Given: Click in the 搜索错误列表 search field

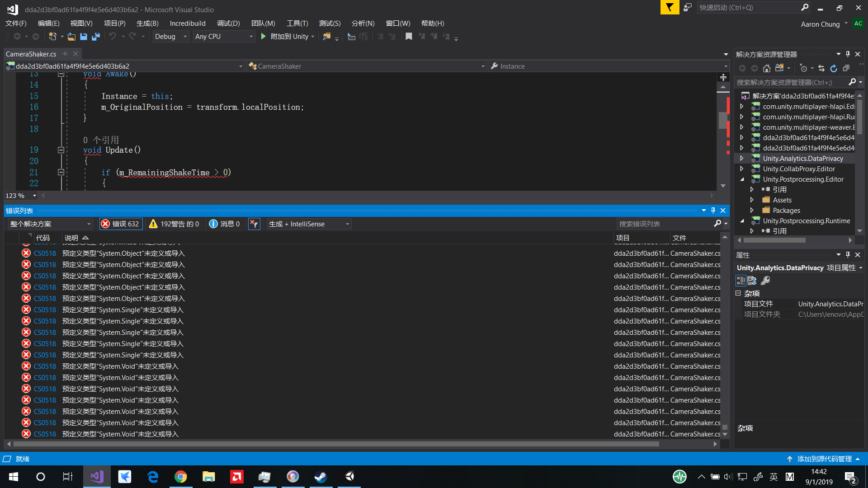Looking at the screenshot, I should 665,223.
